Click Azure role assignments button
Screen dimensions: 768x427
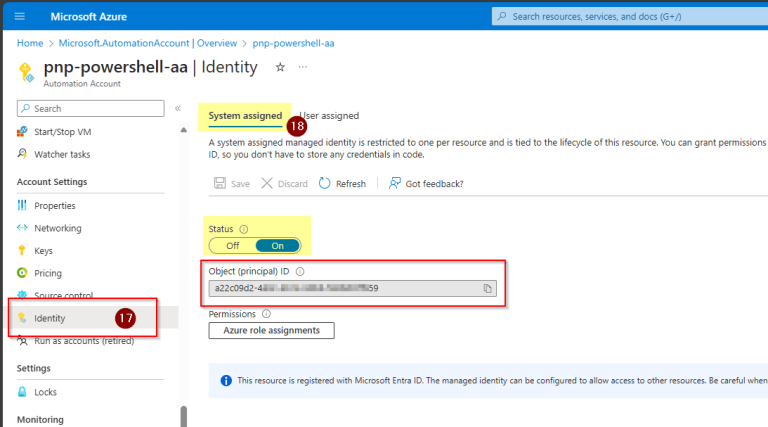coord(271,330)
